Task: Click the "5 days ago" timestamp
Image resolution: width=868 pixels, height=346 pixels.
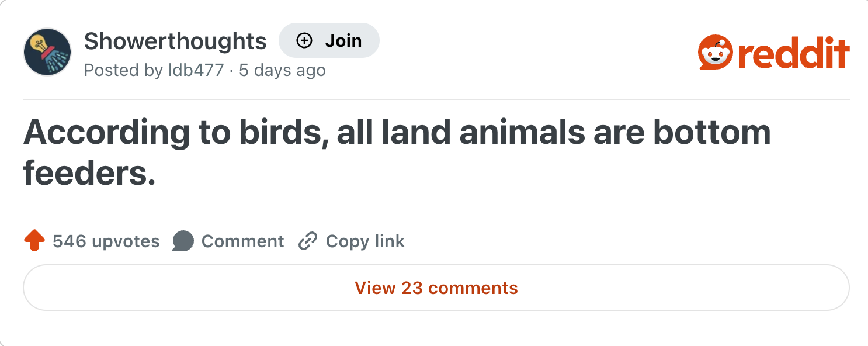Action: [282, 71]
